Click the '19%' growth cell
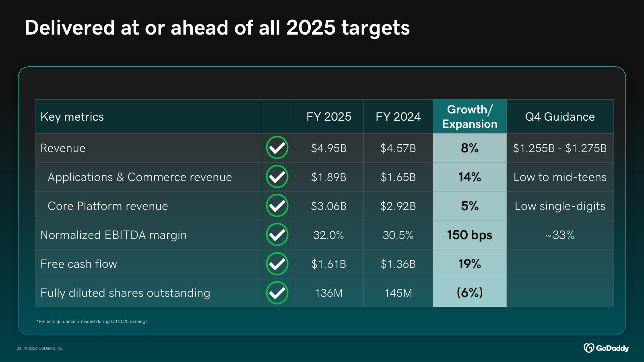The width and height of the screenshot is (644, 362). [470, 264]
